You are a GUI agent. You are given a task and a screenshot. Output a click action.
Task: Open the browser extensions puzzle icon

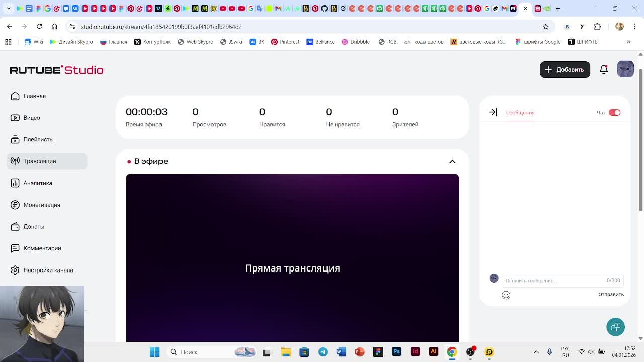tap(597, 26)
